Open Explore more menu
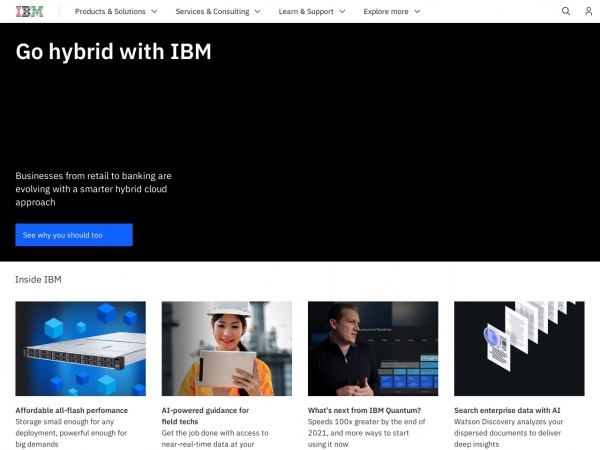600x450 pixels. point(392,11)
